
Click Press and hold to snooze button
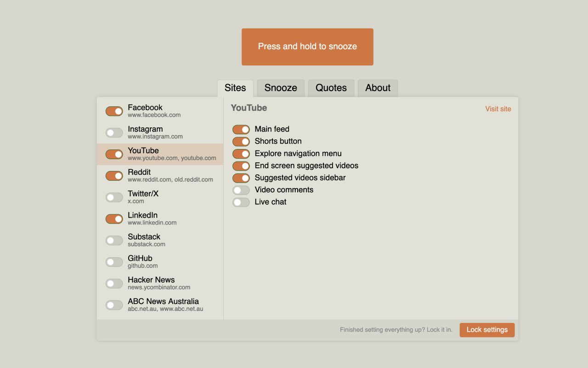[x=307, y=47]
